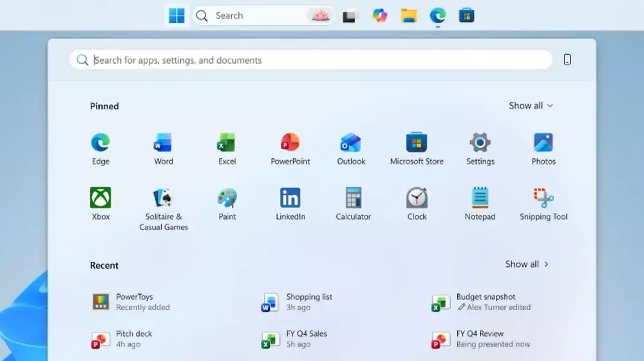
Task: Open Excel from the pinned grid
Action: tap(227, 149)
